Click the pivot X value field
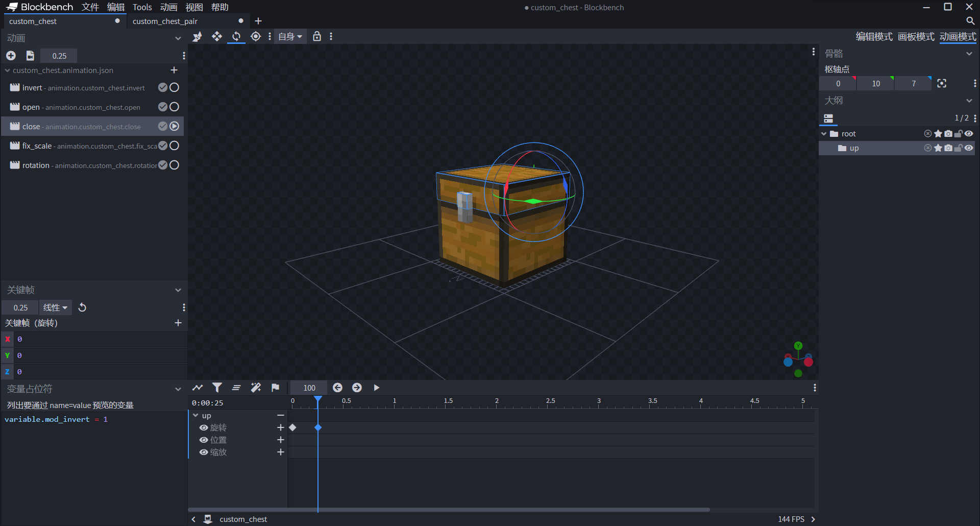Screen dimensions: 980x526 (838, 83)
